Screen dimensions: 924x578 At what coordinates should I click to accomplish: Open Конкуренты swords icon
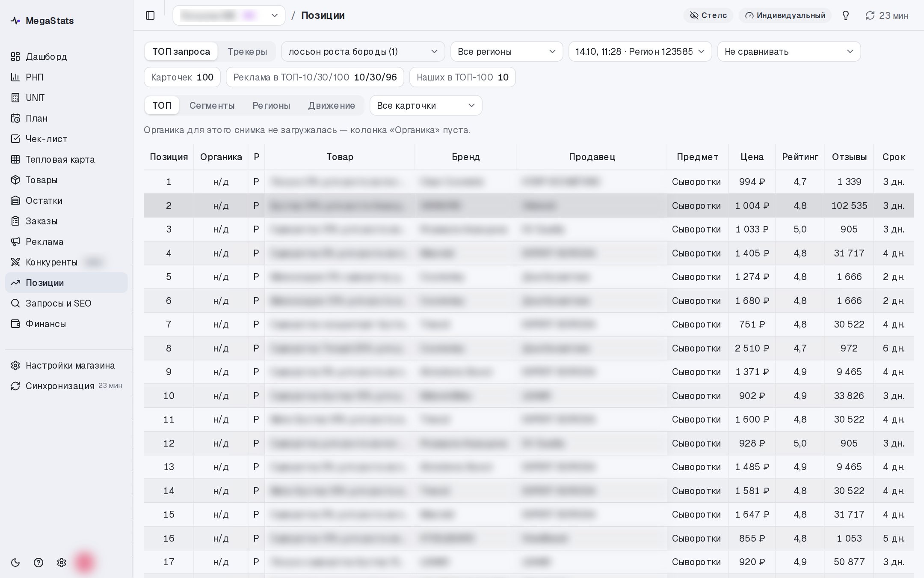pyautogui.click(x=15, y=262)
